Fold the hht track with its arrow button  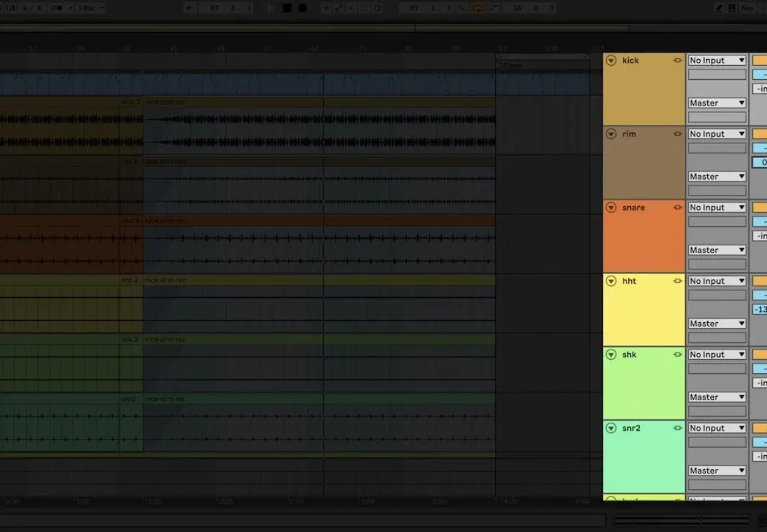pyautogui.click(x=611, y=281)
